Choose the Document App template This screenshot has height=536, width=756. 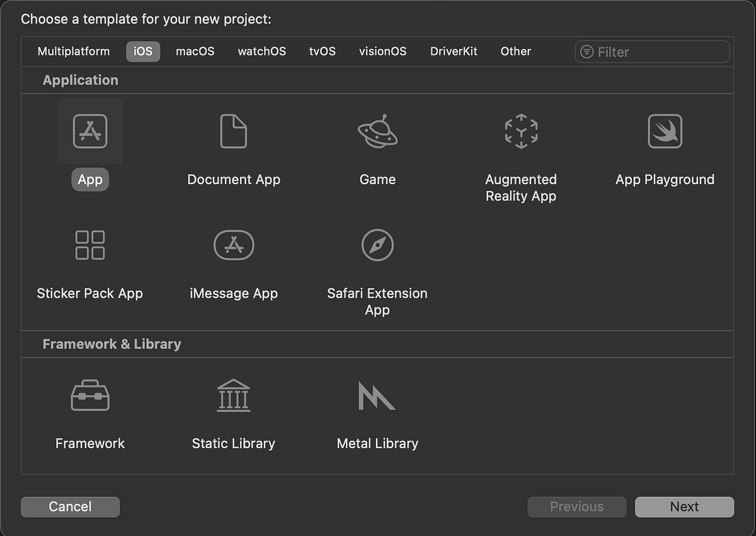pos(233,131)
